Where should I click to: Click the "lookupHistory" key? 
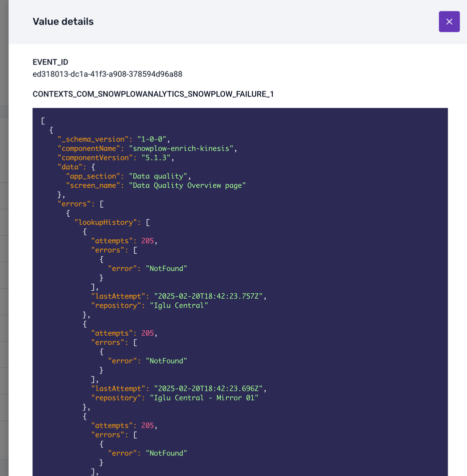107,222
